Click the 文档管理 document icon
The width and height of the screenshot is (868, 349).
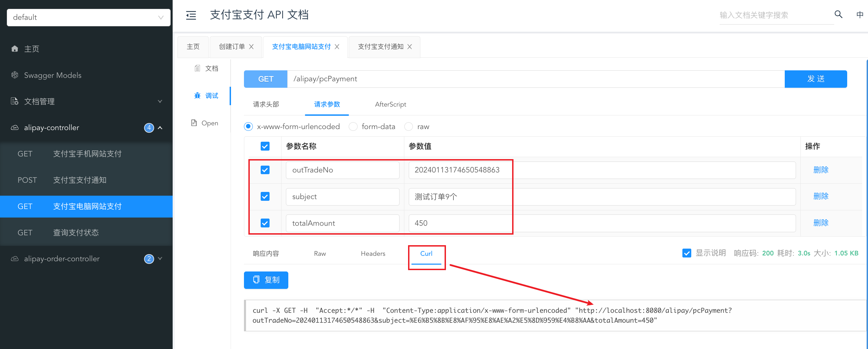click(x=15, y=101)
